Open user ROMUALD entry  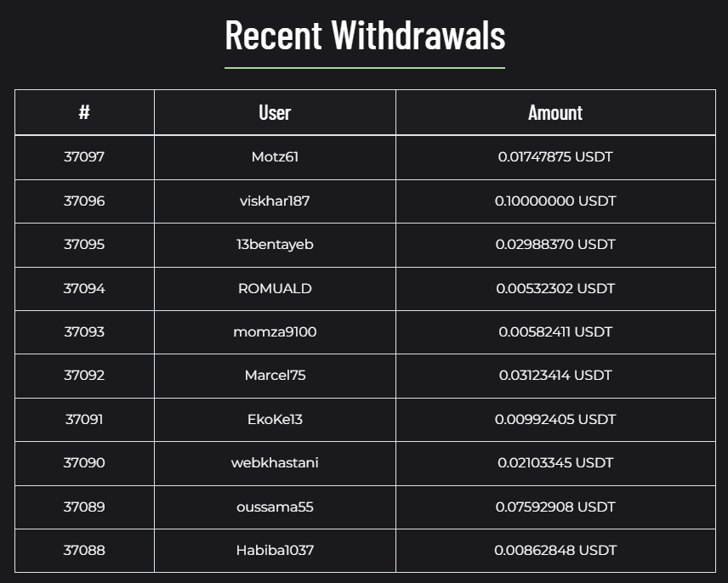pyautogui.click(x=275, y=289)
